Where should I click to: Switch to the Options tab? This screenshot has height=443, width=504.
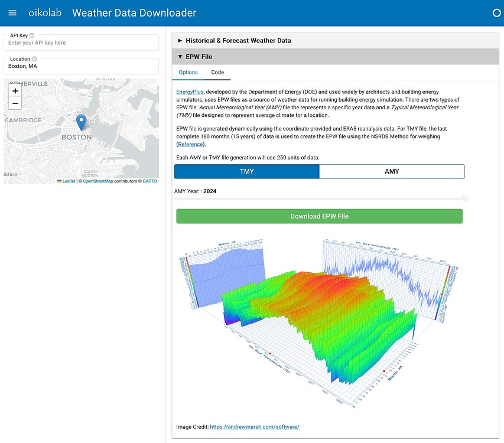[188, 72]
